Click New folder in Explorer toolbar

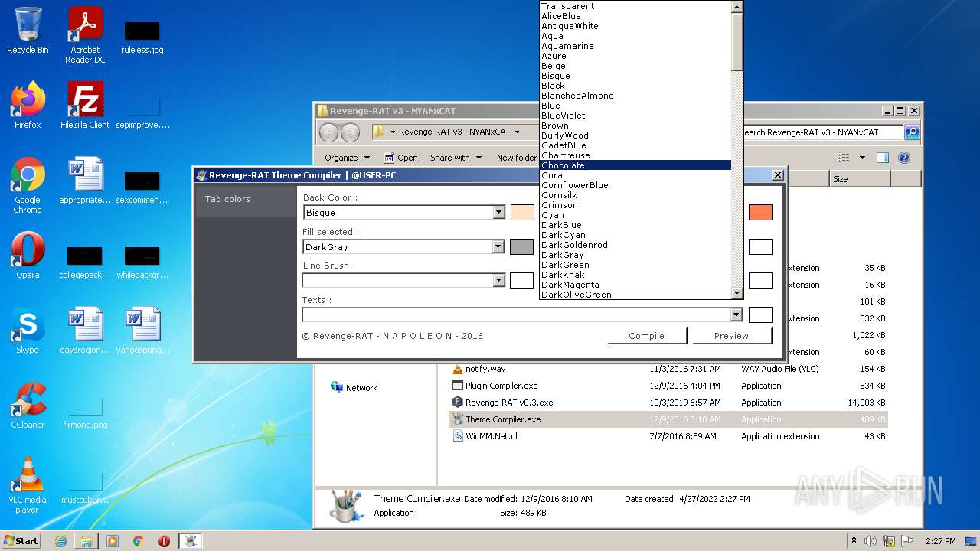click(x=517, y=158)
